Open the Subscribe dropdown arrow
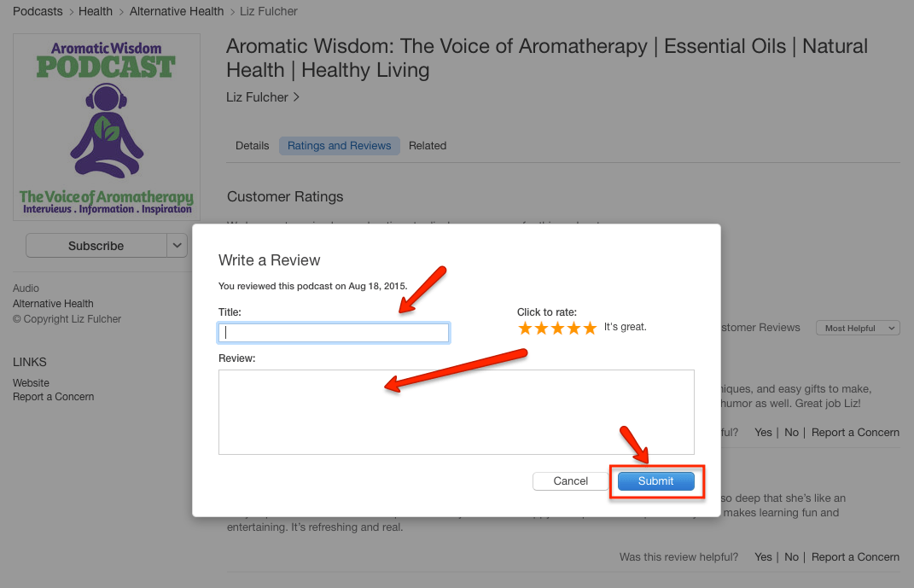This screenshot has width=914, height=588. 178,245
